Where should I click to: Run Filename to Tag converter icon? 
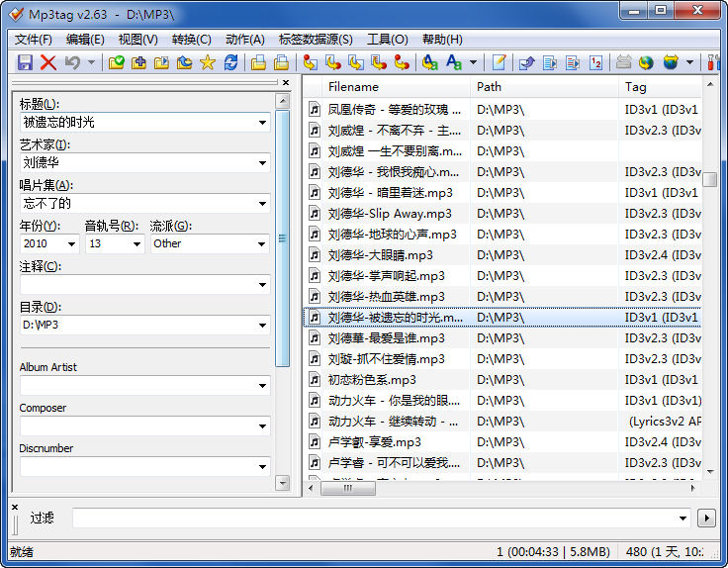coord(333,61)
